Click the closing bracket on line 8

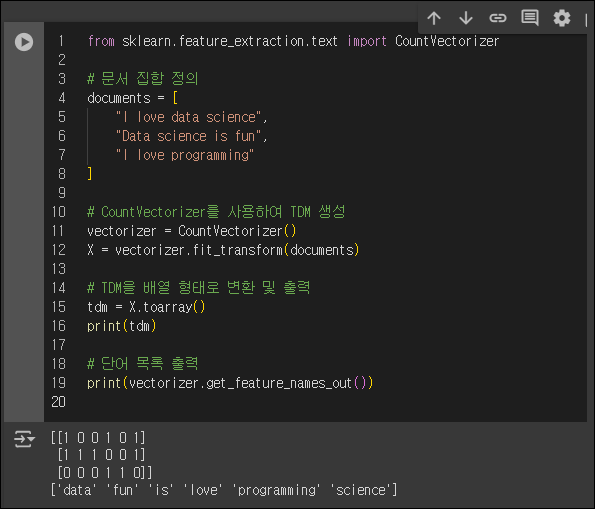click(90, 174)
